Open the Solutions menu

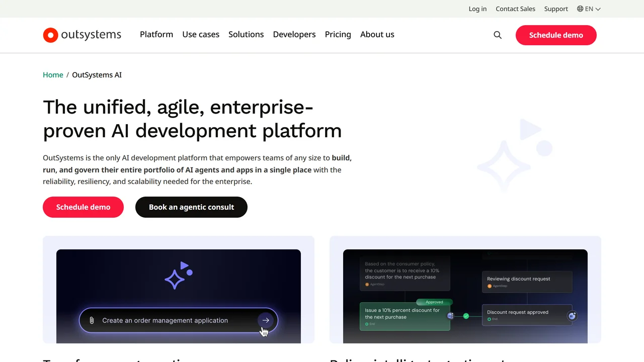point(246,35)
